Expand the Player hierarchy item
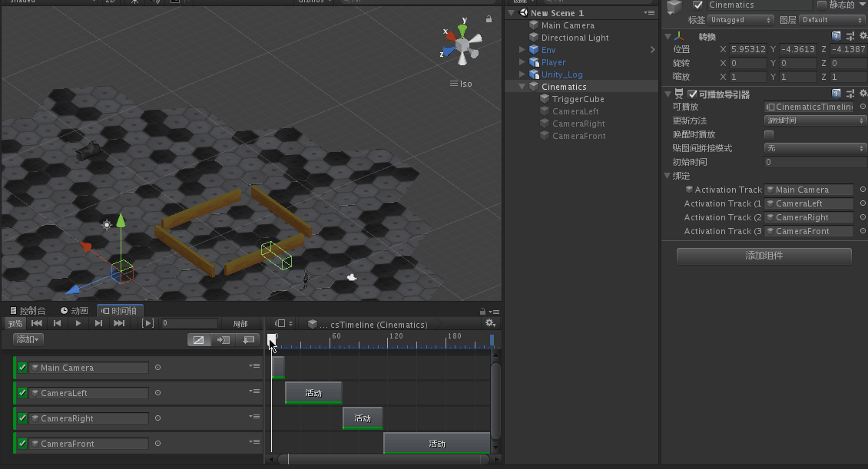 tap(522, 62)
